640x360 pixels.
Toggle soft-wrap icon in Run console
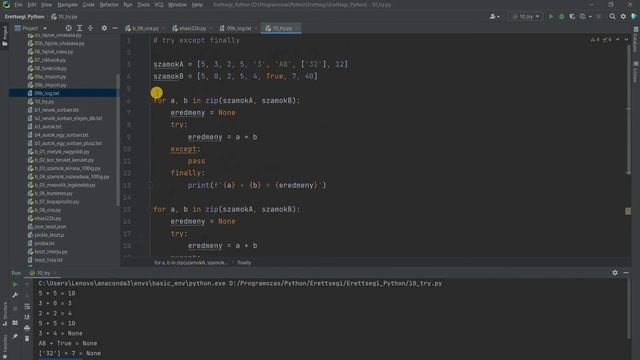[27, 306]
